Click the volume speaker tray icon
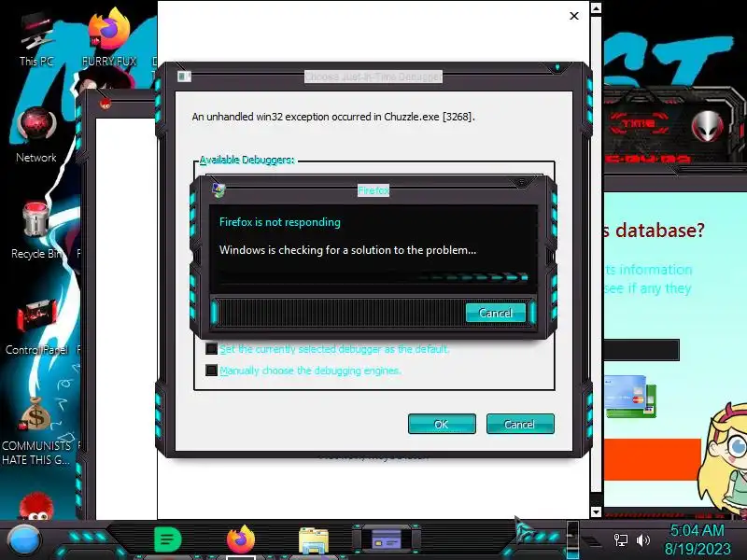 pos(643,540)
